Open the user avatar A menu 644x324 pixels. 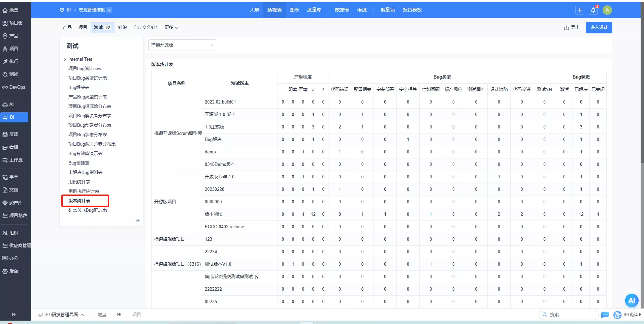(x=607, y=10)
